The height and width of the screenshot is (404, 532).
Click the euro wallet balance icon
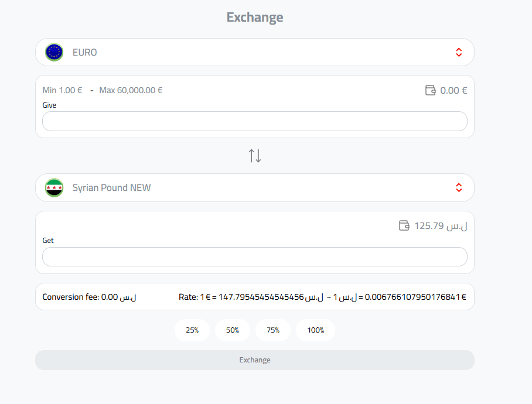coord(430,90)
